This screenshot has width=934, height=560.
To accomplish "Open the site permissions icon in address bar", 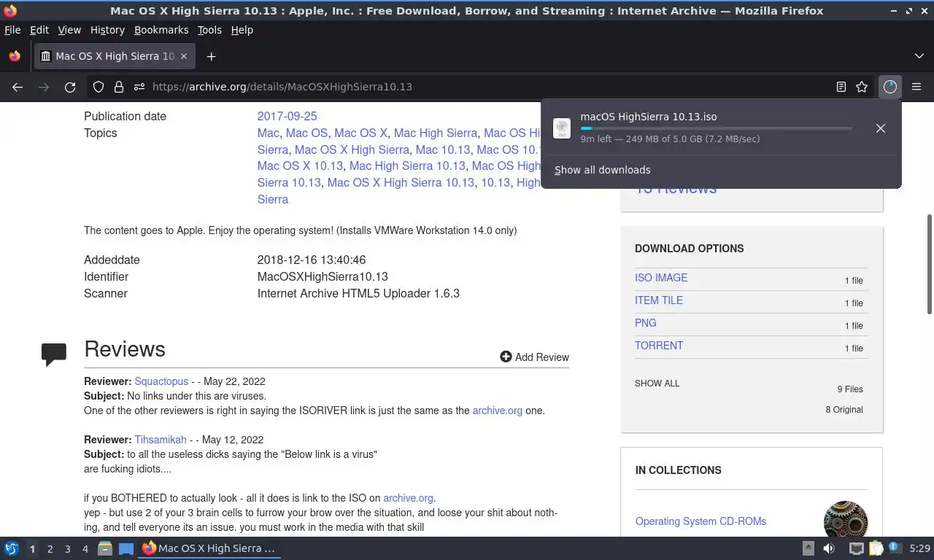I will coord(139,87).
